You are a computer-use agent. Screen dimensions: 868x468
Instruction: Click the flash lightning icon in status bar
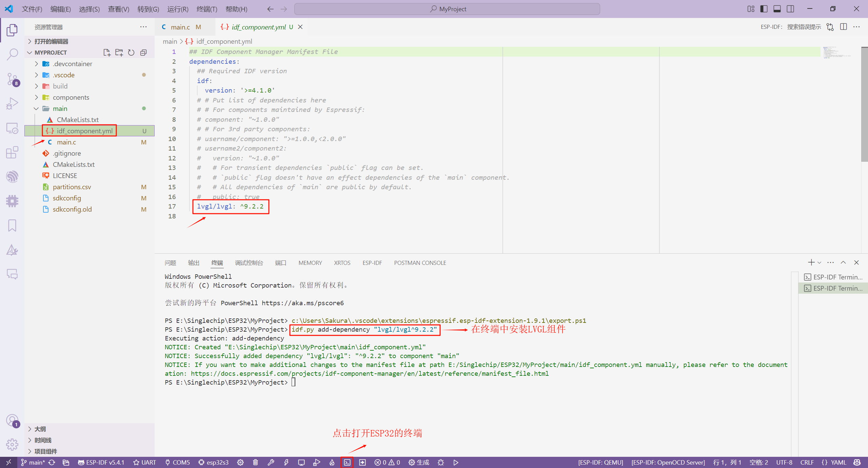tap(286, 462)
